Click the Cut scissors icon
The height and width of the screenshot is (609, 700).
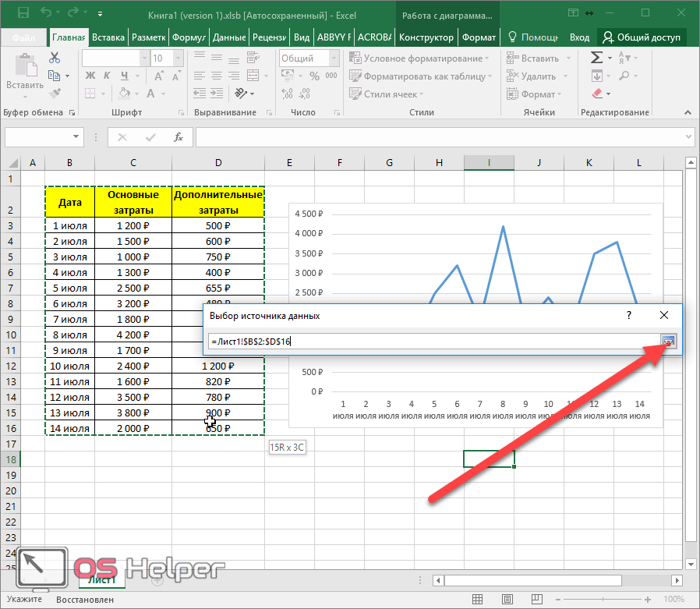tap(55, 58)
